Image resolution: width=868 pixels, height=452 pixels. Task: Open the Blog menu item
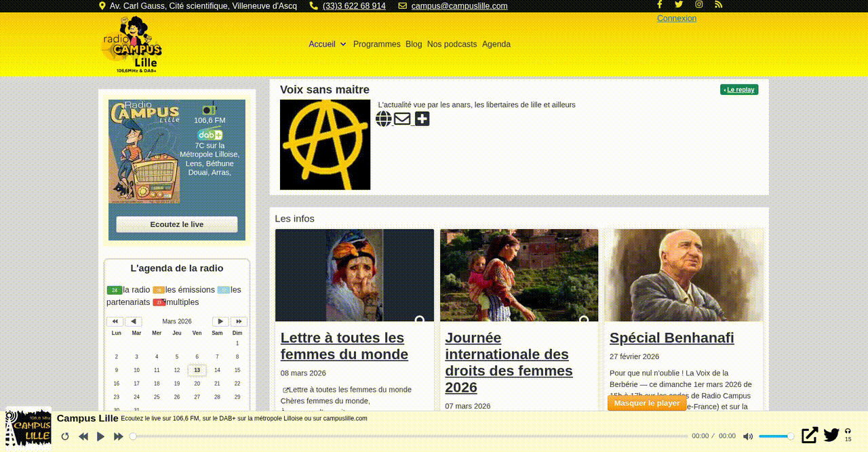pyautogui.click(x=414, y=44)
